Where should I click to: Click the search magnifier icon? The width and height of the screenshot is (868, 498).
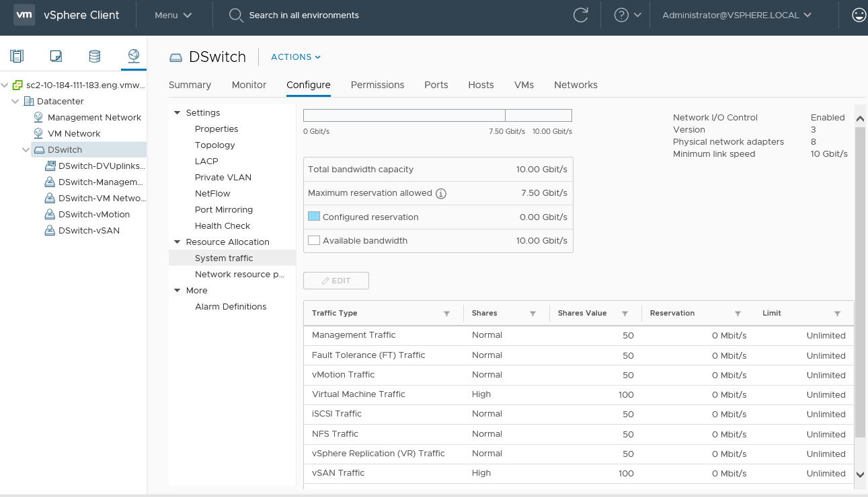pos(236,15)
